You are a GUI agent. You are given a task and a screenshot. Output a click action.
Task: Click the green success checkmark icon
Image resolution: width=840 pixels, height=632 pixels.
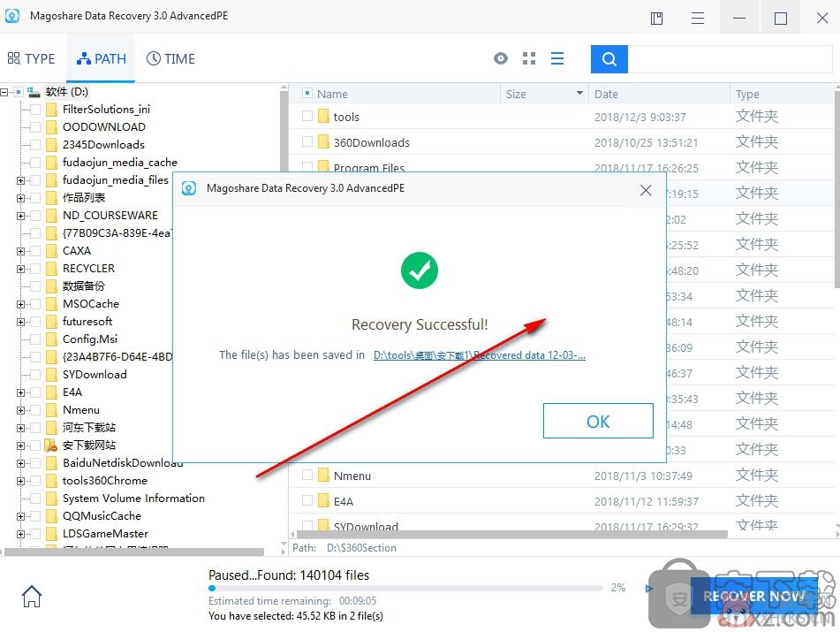pyautogui.click(x=419, y=270)
